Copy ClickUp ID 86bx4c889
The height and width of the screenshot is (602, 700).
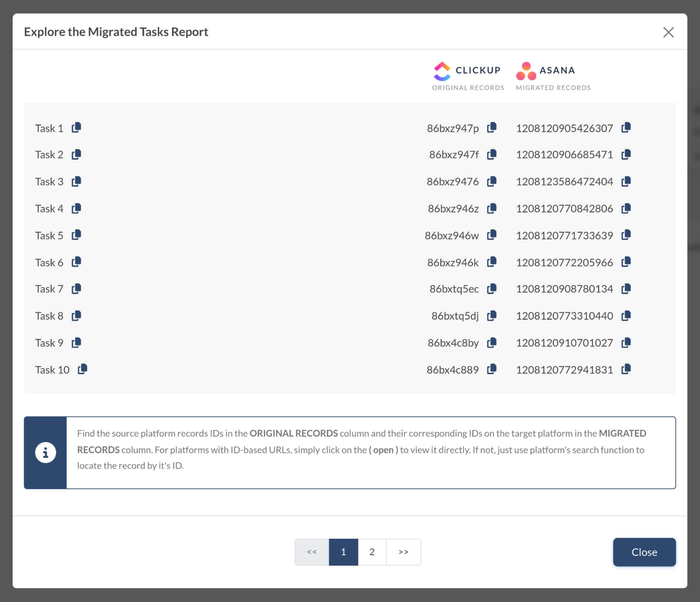[492, 369]
